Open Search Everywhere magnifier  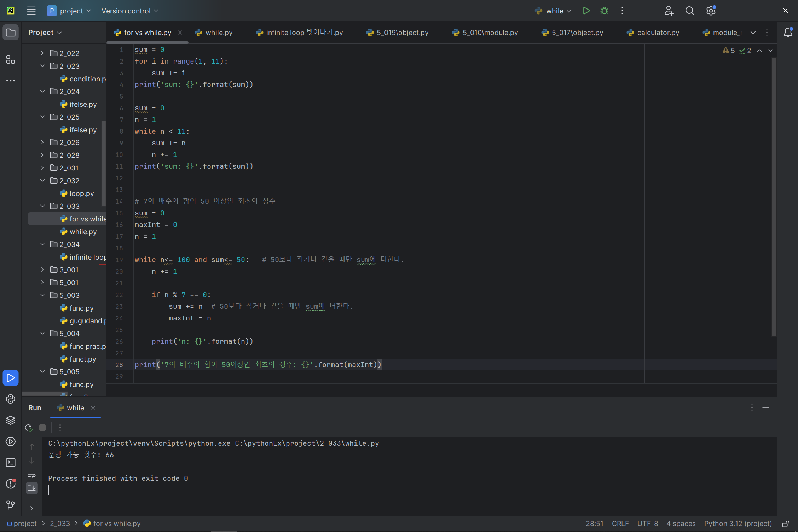pyautogui.click(x=690, y=11)
